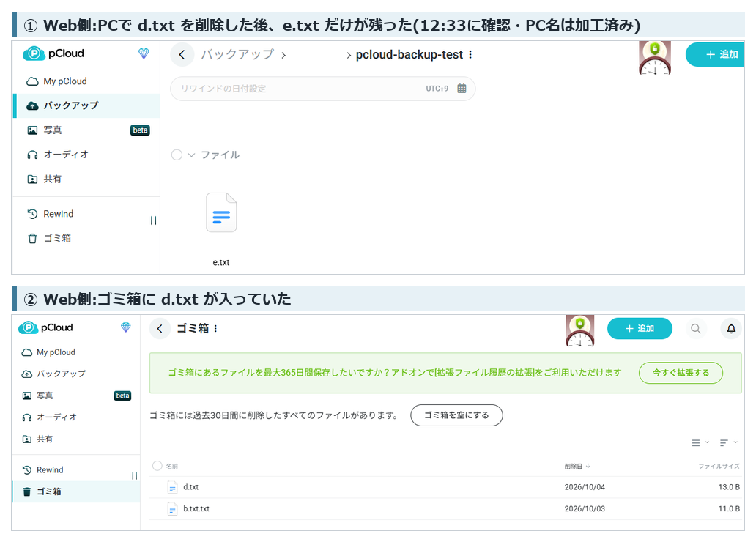
Task: Open オーディオ in the trash panel sidebar
Action: coord(75,417)
